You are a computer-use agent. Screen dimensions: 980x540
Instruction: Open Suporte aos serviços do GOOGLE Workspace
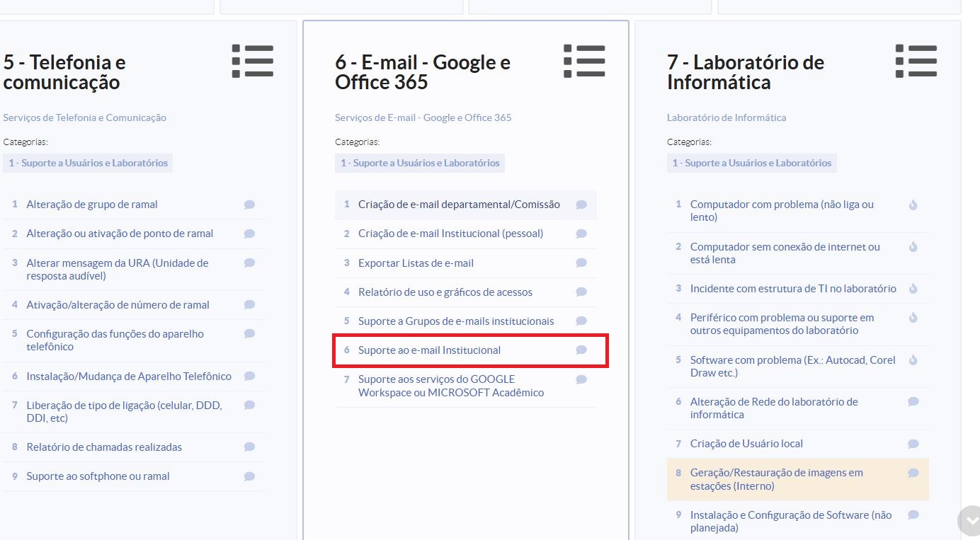(450, 386)
